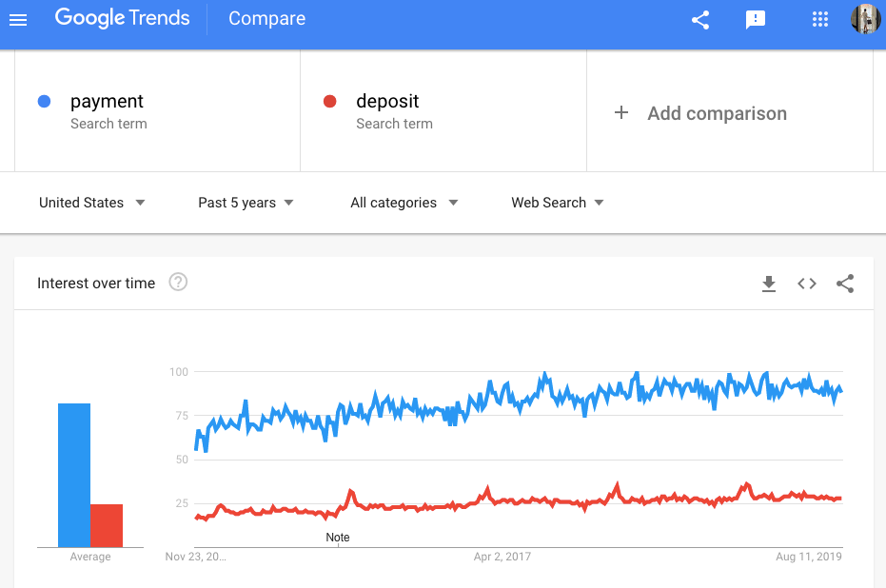This screenshot has height=588, width=886.
Task: Send feedback via header feedback icon
Action: click(756, 19)
